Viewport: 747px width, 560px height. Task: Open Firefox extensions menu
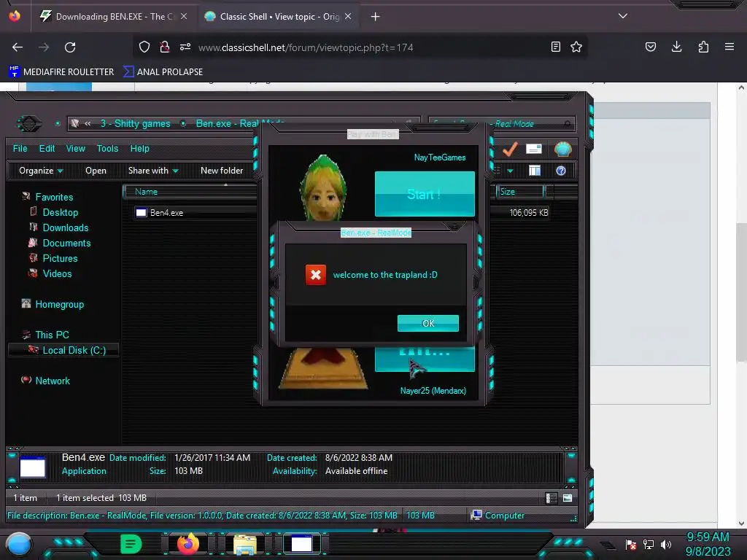pyautogui.click(x=703, y=47)
